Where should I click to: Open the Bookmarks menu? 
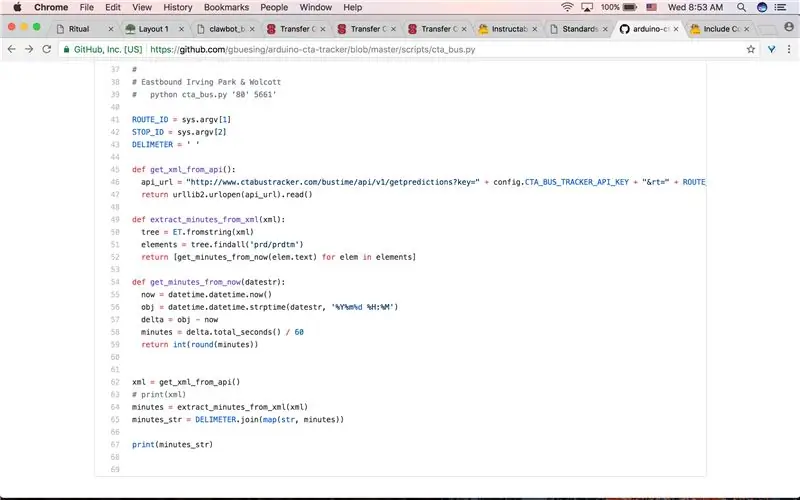pyautogui.click(x=226, y=7)
